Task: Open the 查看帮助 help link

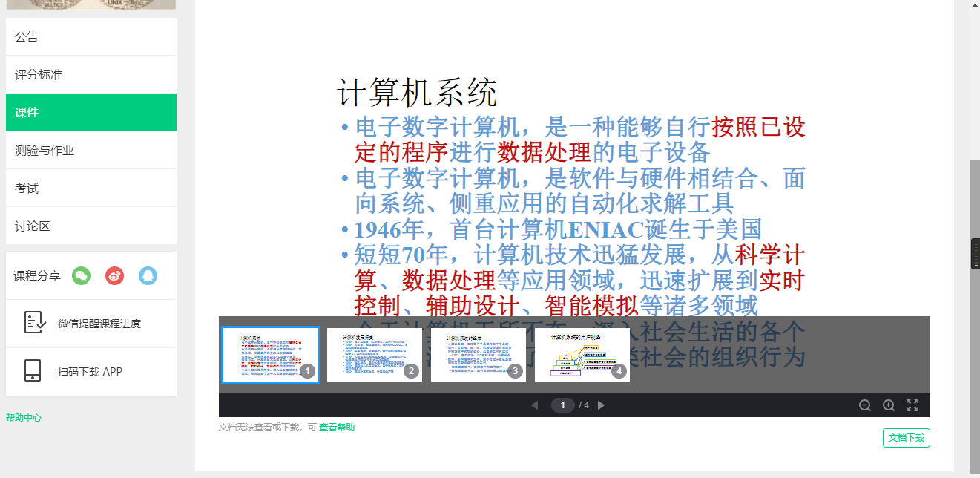Action: tap(336, 428)
